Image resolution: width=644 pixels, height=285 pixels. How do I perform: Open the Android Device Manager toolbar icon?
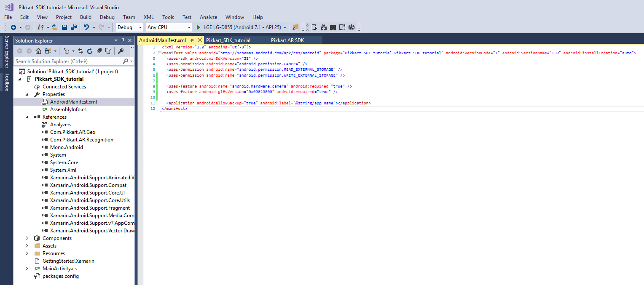pos(314,27)
